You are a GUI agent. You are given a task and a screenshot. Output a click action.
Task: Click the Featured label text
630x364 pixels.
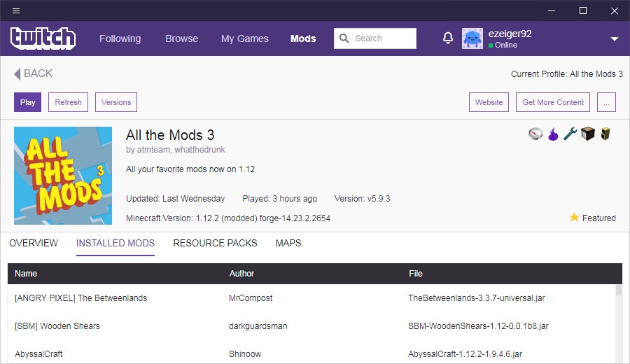(598, 218)
